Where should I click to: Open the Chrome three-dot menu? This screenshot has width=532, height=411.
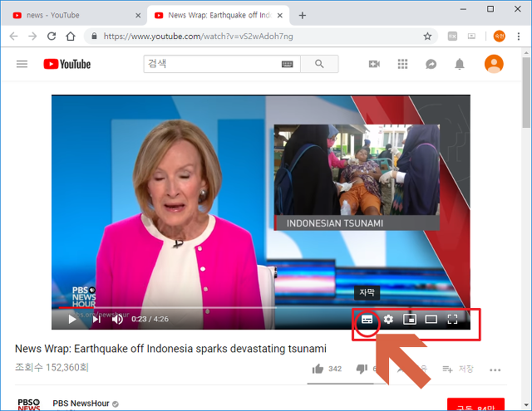[519, 37]
